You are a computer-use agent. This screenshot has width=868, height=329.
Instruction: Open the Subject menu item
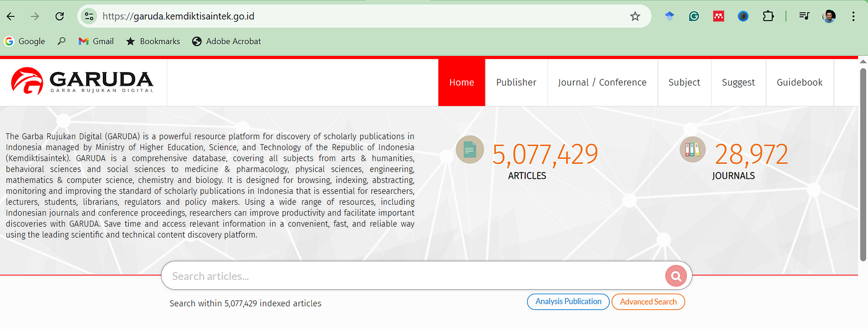tap(684, 83)
